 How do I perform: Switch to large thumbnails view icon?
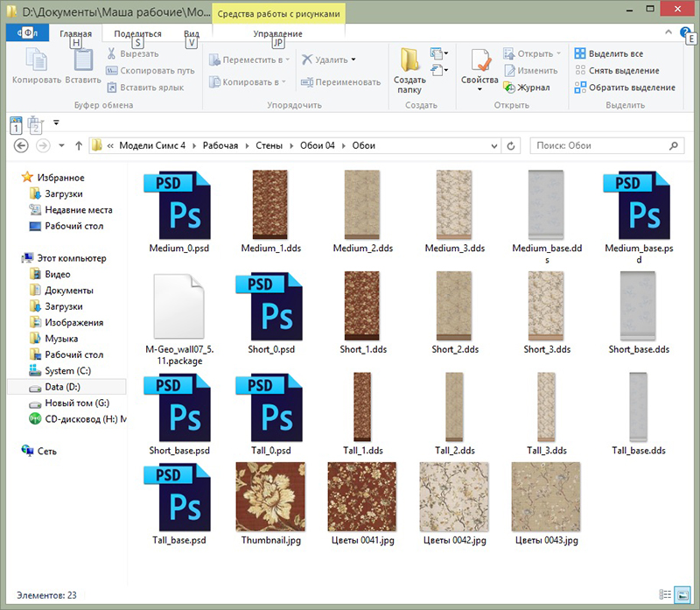pos(682,594)
